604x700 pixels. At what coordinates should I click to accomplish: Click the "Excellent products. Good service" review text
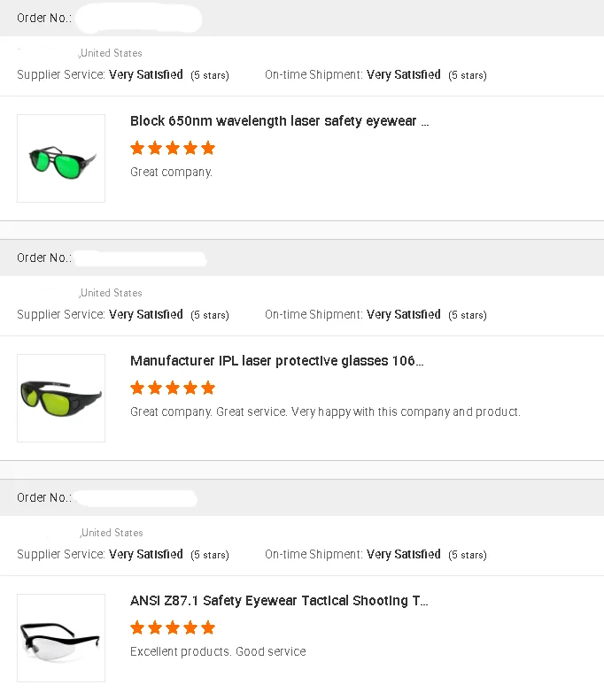pos(218,651)
